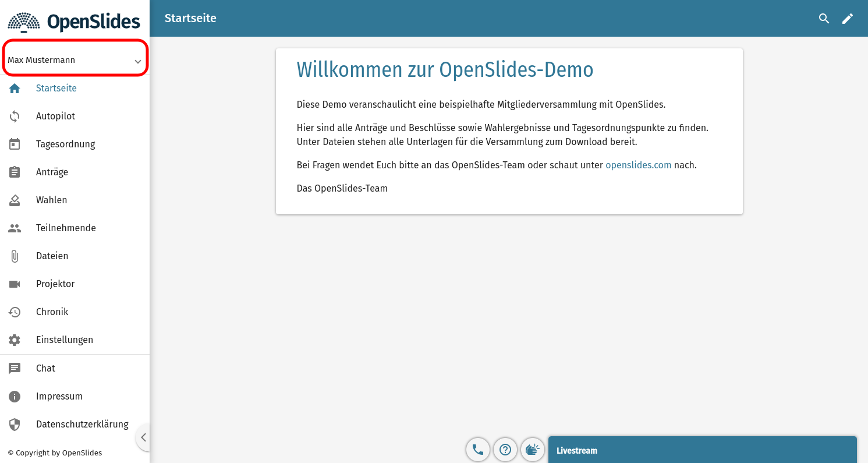Open the Teilnehmende list
This screenshot has width=868, height=463.
click(x=75, y=228)
